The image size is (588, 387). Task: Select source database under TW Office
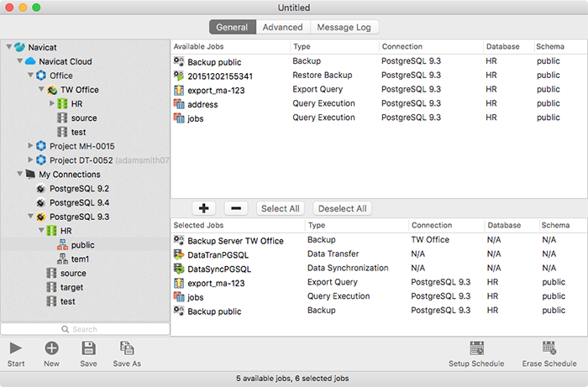[x=84, y=118]
